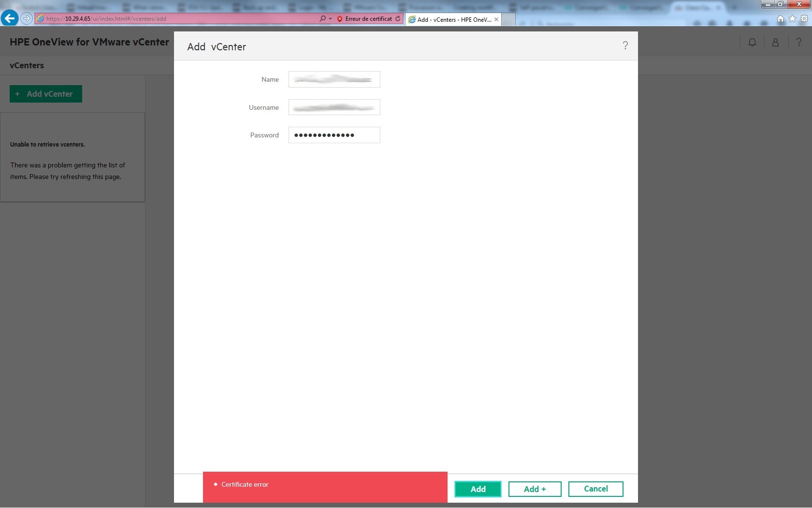Close the 'Add - vCenters' browser tab
Viewport: 812px width, 508px height.
click(x=496, y=19)
